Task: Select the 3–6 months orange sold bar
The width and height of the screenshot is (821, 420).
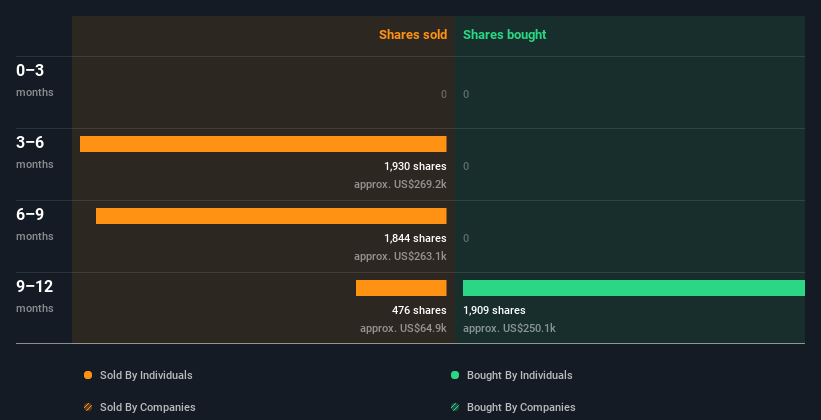Action: click(263, 144)
